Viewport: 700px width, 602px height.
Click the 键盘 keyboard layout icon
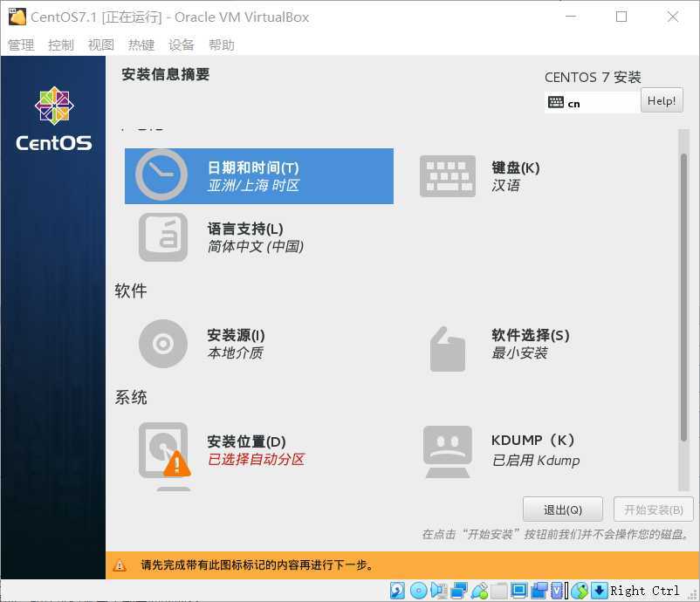(x=448, y=176)
